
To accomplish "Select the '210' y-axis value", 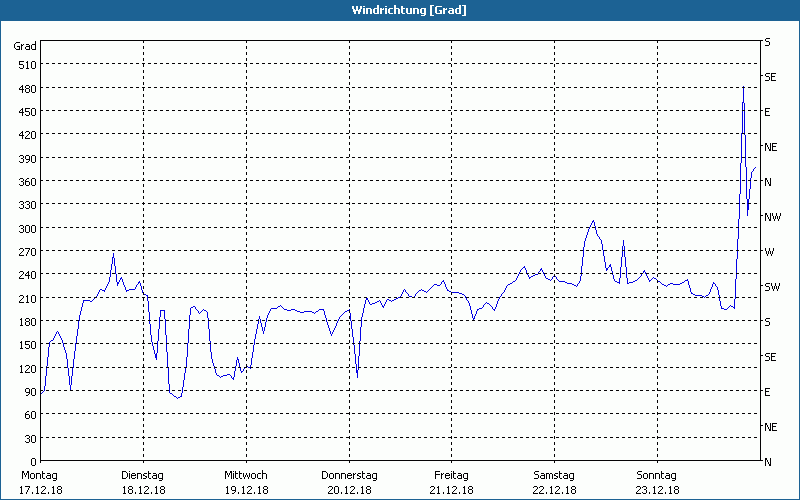I will (28, 298).
